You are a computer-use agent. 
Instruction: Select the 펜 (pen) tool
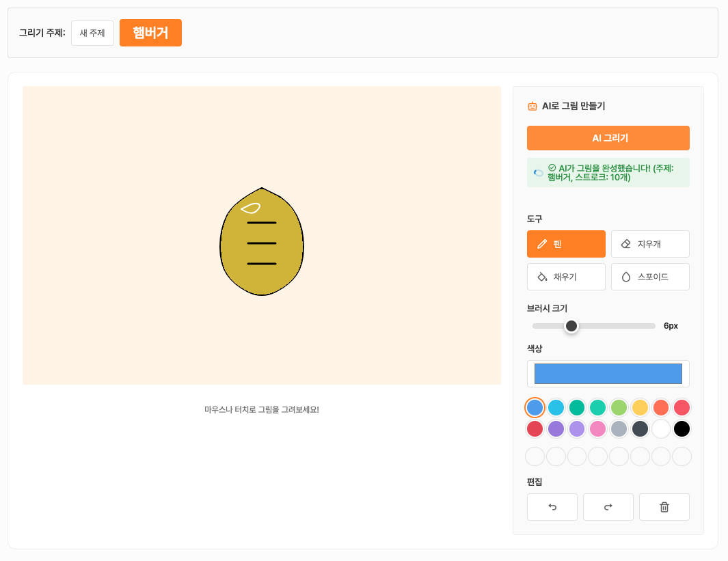pyautogui.click(x=566, y=244)
